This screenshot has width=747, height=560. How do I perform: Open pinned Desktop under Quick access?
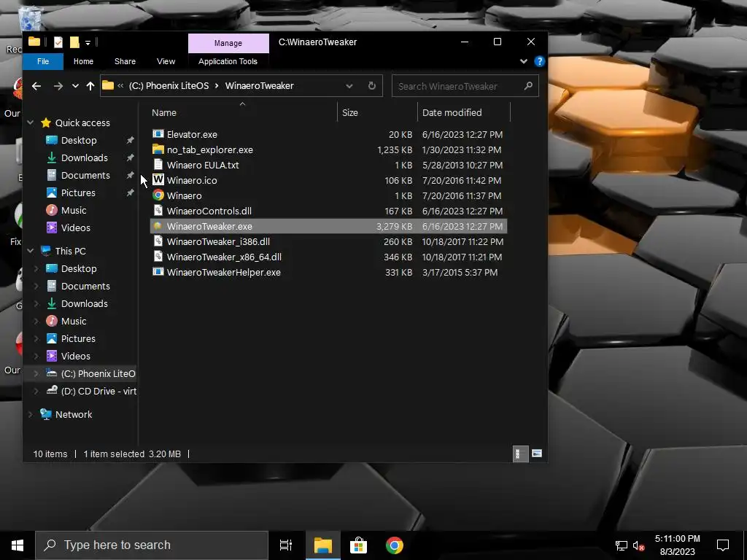(x=79, y=141)
